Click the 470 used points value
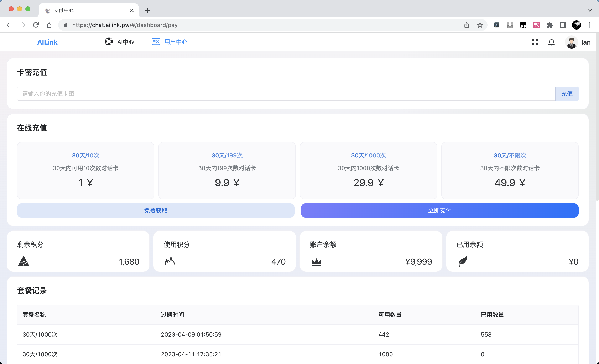This screenshot has width=599, height=364. [278, 262]
